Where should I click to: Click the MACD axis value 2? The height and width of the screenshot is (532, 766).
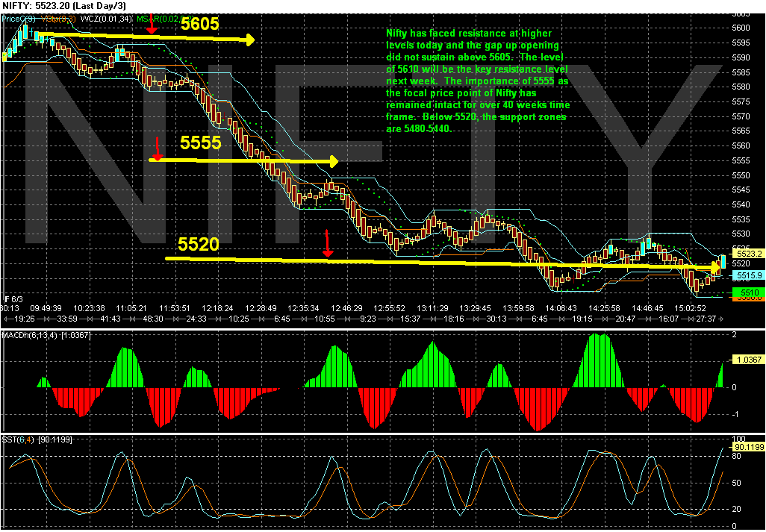(x=734, y=334)
